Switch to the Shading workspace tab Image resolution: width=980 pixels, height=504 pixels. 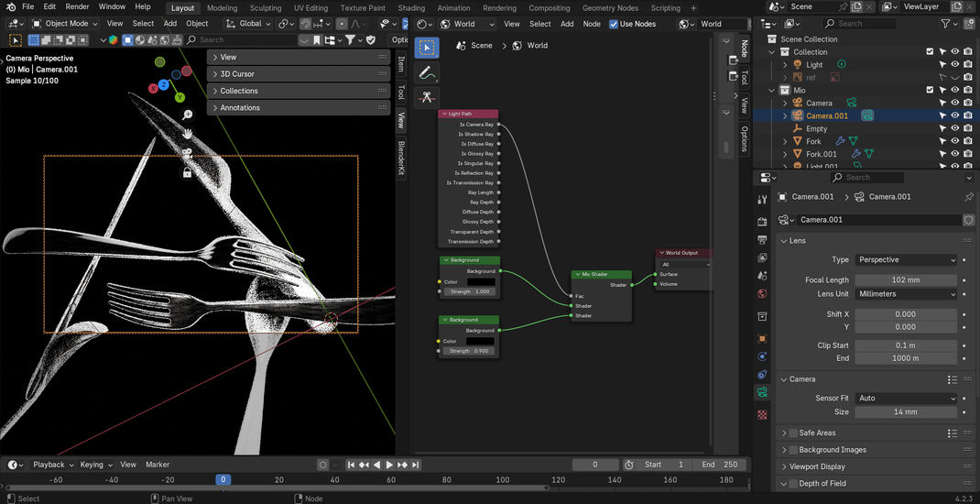tap(411, 8)
